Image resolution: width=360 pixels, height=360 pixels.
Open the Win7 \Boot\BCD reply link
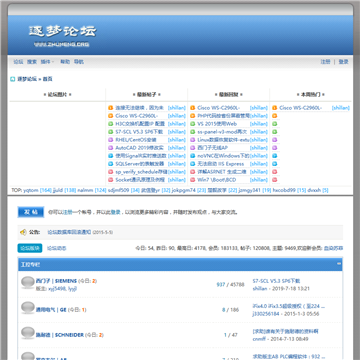pos(217,180)
